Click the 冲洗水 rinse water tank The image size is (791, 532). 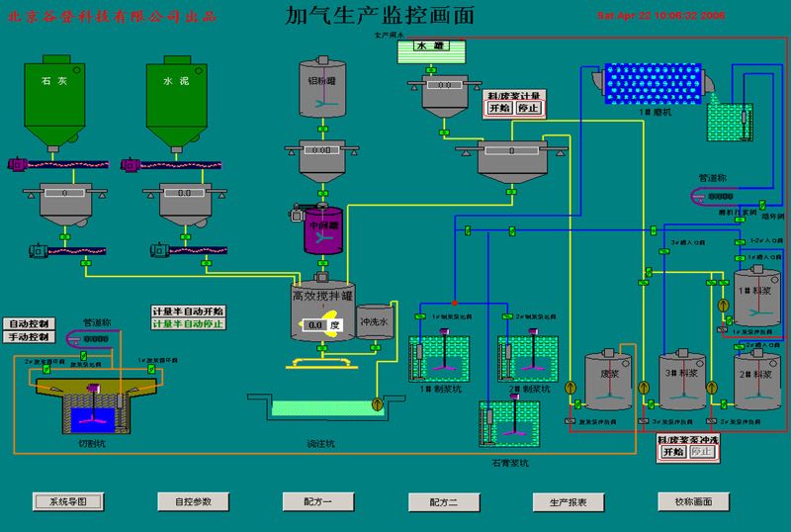pyautogui.click(x=375, y=322)
